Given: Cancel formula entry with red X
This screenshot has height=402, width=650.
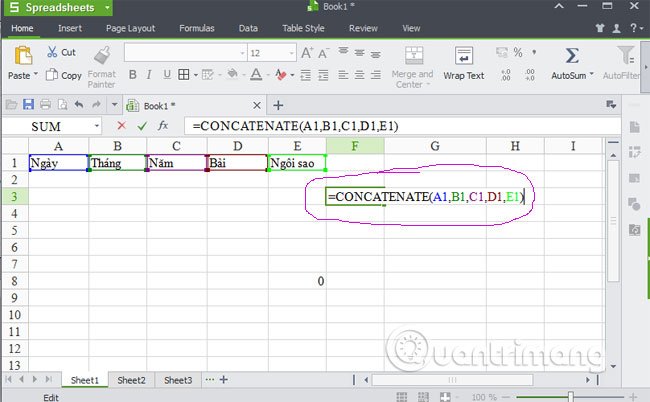Looking at the screenshot, I should 121,125.
